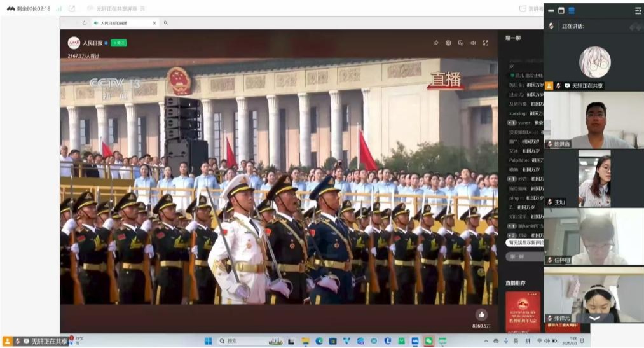
Task: Open picture-in-picture mode on the video
Action: [x=461, y=43]
